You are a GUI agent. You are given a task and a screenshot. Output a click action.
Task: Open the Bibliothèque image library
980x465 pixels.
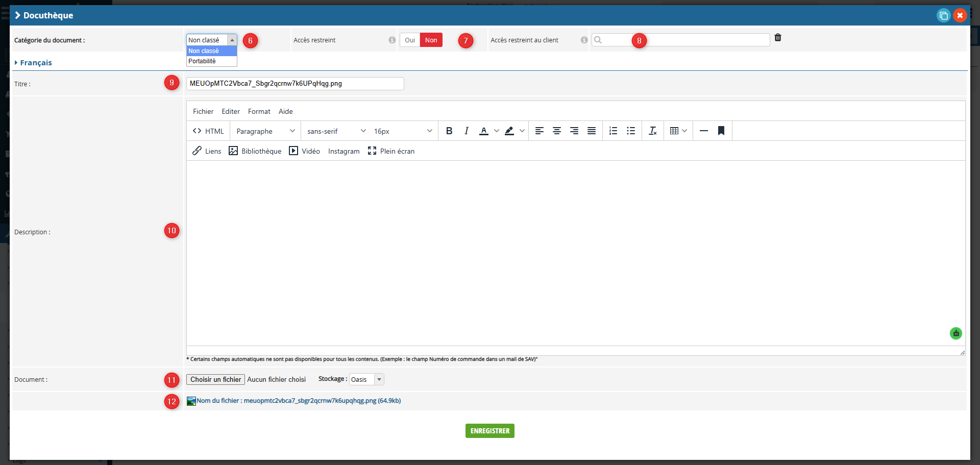pyautogui.click(x=255, y=151)
